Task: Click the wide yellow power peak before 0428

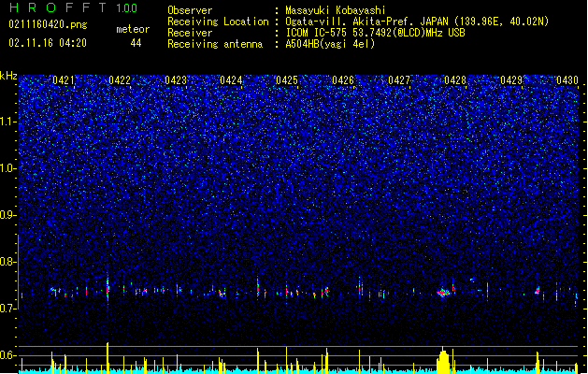Action: [443, 360]
